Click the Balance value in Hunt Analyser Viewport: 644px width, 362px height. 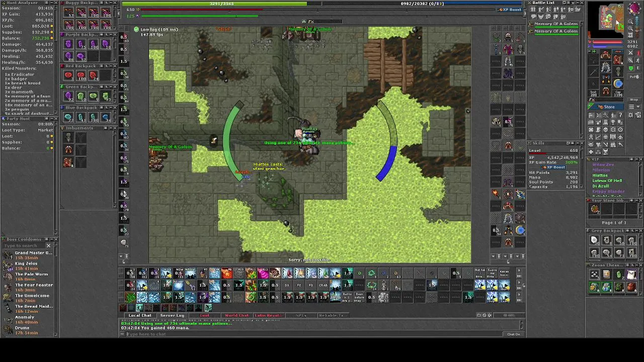coord(41,38)
